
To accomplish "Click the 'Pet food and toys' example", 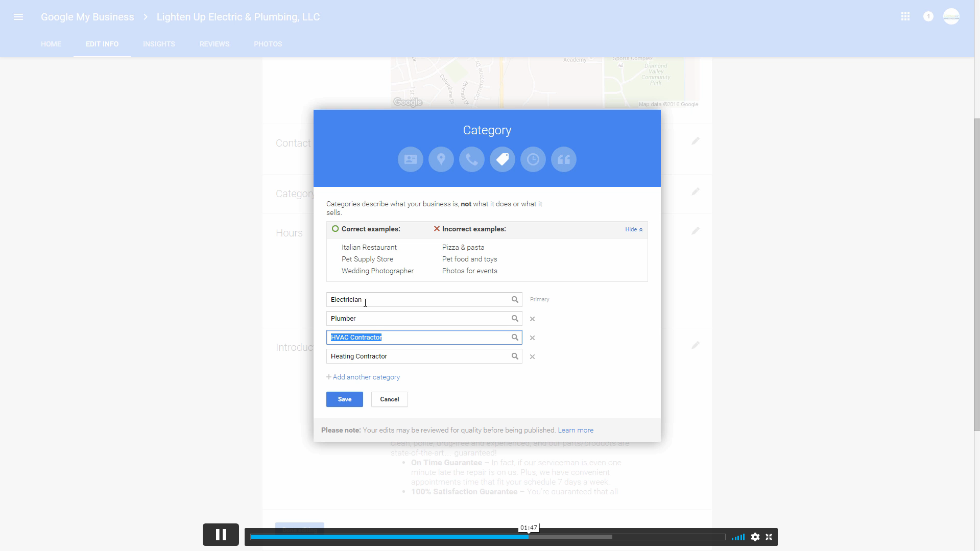I will click(470, 259).
